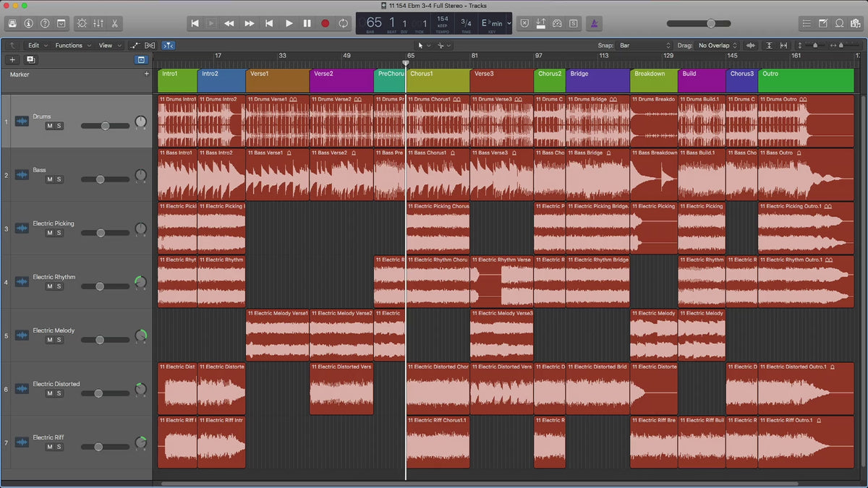The image size is (868, 488).
Task: Open the Editors scissors icon
Action: point(115,23)
